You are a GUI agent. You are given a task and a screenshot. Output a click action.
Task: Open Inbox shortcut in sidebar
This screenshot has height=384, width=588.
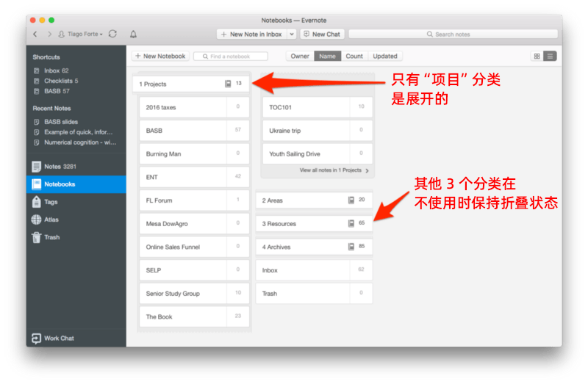pyautogui.click(x=57, y=70)
